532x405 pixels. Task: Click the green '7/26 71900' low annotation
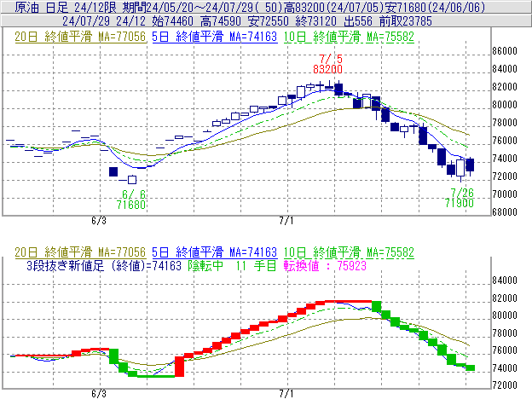point(460,198)
